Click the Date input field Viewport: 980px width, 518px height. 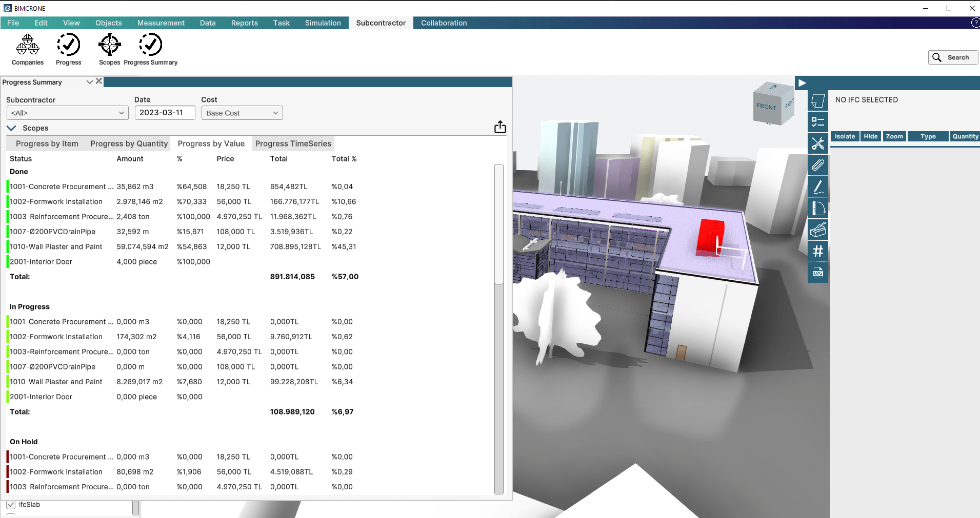coord(165,113)
